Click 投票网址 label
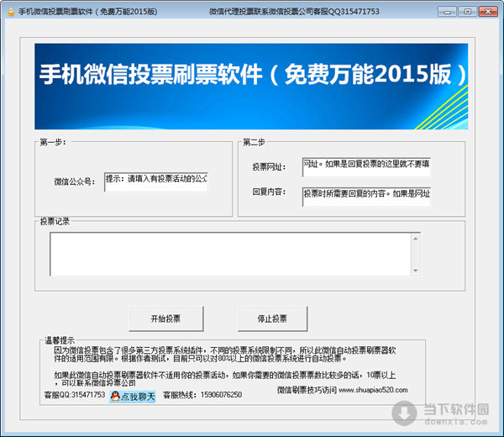The width and height of the screenshot is (504, 437). coord(269,167)
